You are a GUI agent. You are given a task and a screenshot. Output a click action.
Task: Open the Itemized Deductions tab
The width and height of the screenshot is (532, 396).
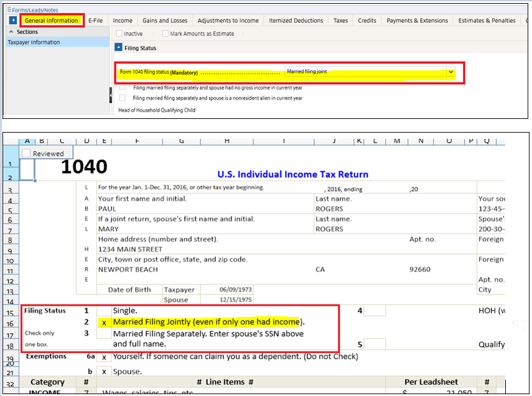point(296,21)
